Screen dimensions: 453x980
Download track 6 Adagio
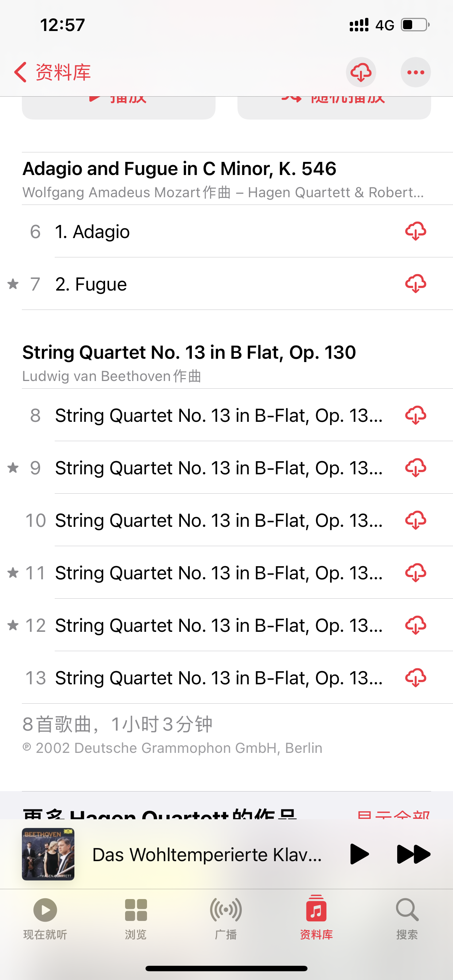click(415, 231)
